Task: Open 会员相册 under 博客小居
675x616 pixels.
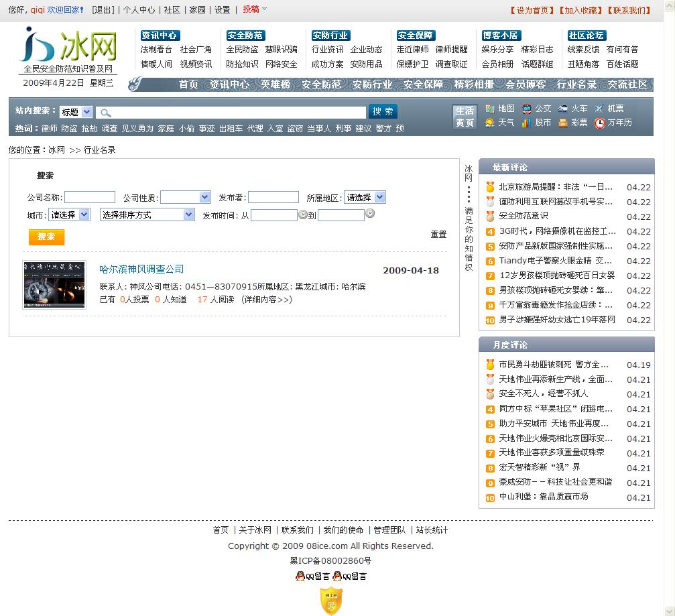Action: (497, 64)
